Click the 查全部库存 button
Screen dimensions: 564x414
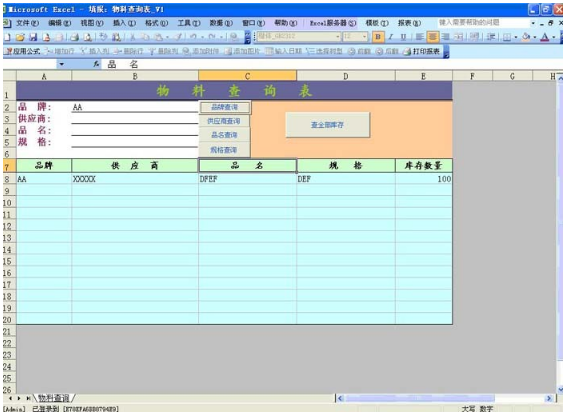(327, 125)
